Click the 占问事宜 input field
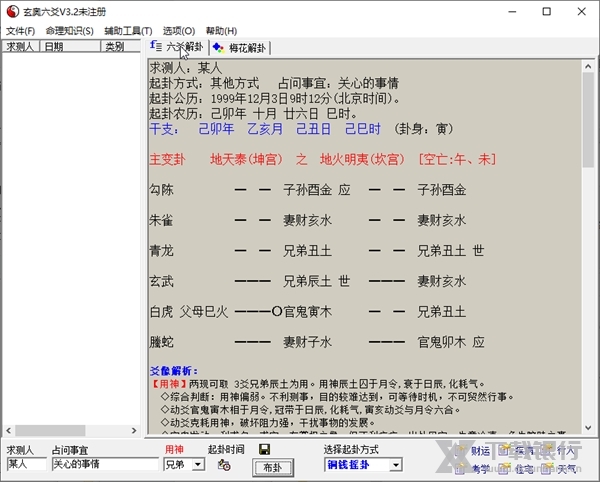Screen dimensions: 600x482 click(x=105, y=464)
